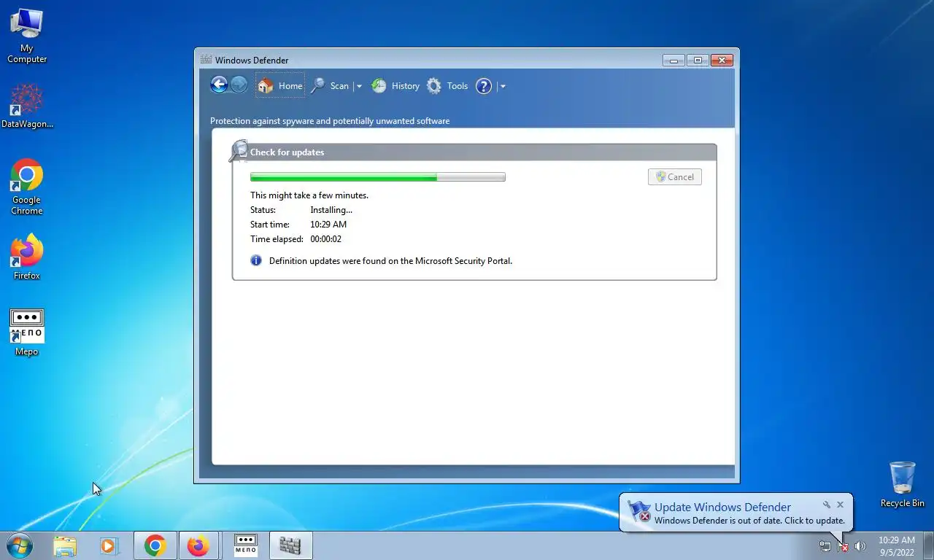Click the Update Windows Defender notification
Screen dimensions: 934x560
[x=736, y=513]
